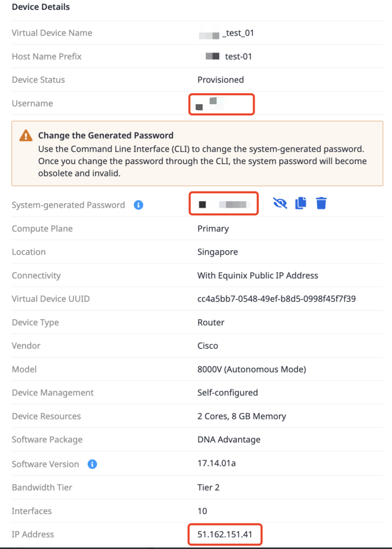Viewport: 392px width, 549px height.
Task: Click the Virtual Device Name value _test_01
Action: click(226, 33)
